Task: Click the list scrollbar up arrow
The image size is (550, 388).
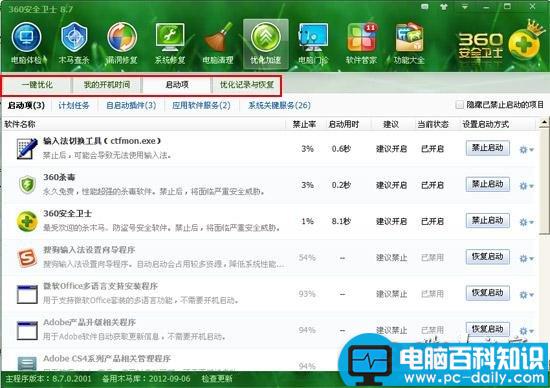Action: tap(544, 123)
